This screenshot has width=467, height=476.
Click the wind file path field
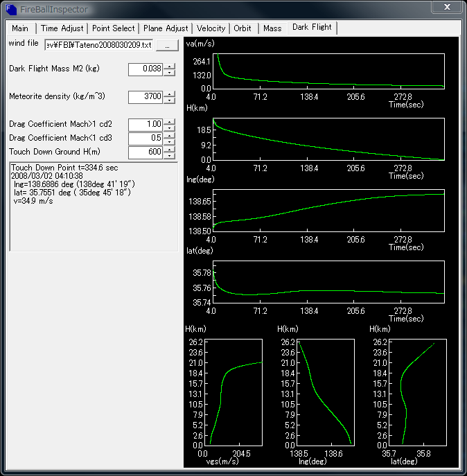pyautogui.click(x=98, y=45)
